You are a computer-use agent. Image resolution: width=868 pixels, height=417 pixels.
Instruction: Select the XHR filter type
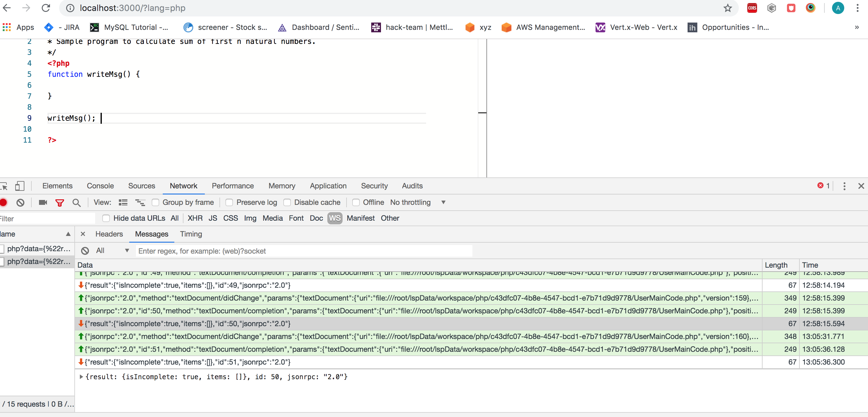(x=195, y=218)
